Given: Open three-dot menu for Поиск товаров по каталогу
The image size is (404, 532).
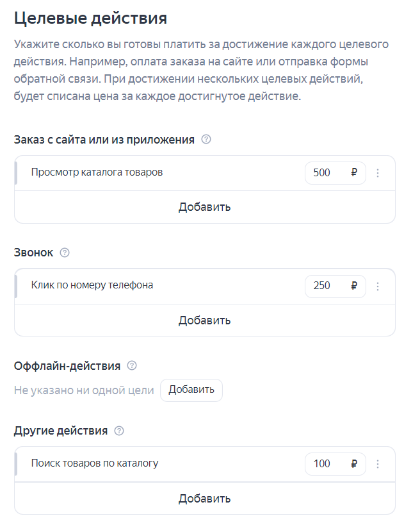Looking at the screenshot, I should (378, 463).
